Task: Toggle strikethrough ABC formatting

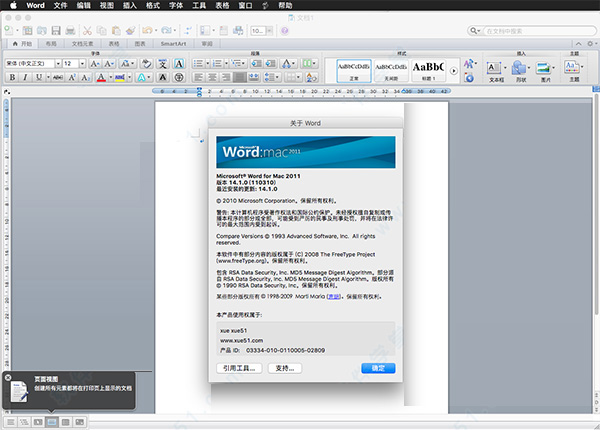Action: (x=58, y=77)
